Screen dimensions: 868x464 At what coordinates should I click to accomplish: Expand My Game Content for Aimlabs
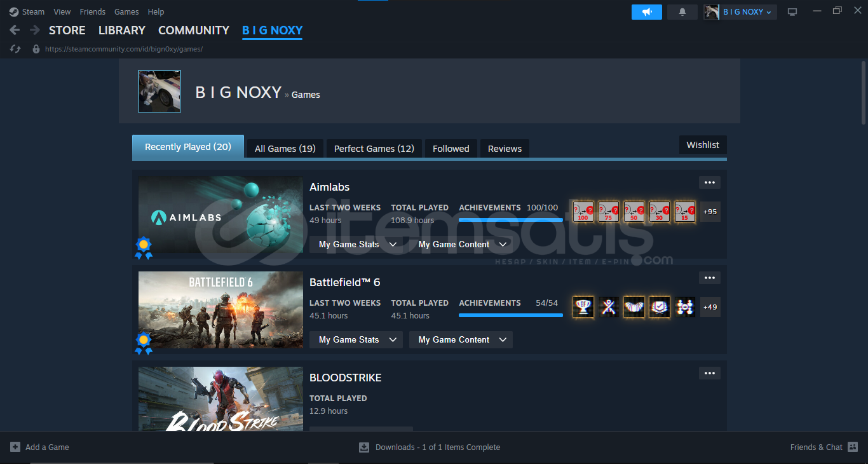click(x=461, y=244)
